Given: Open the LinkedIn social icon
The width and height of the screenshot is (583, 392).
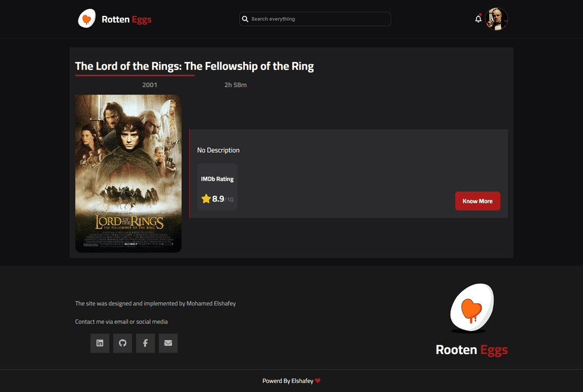Looking at the screenshot, I should tap(100, 343).
